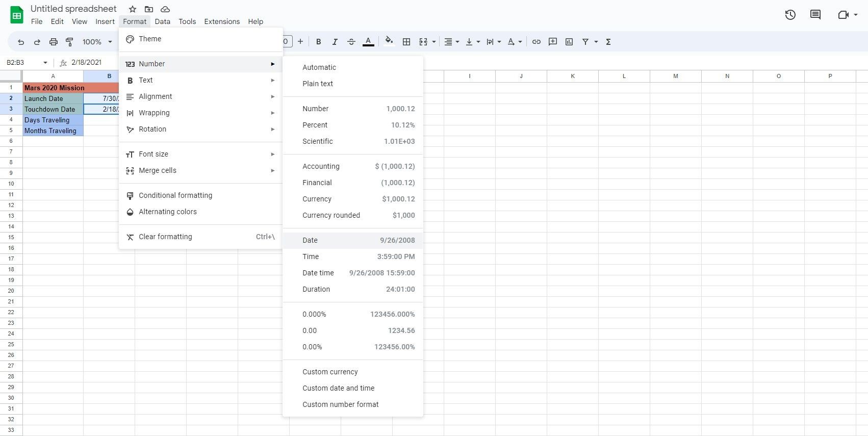
Task: Open the Data menu
Action: tap(163, 21)
